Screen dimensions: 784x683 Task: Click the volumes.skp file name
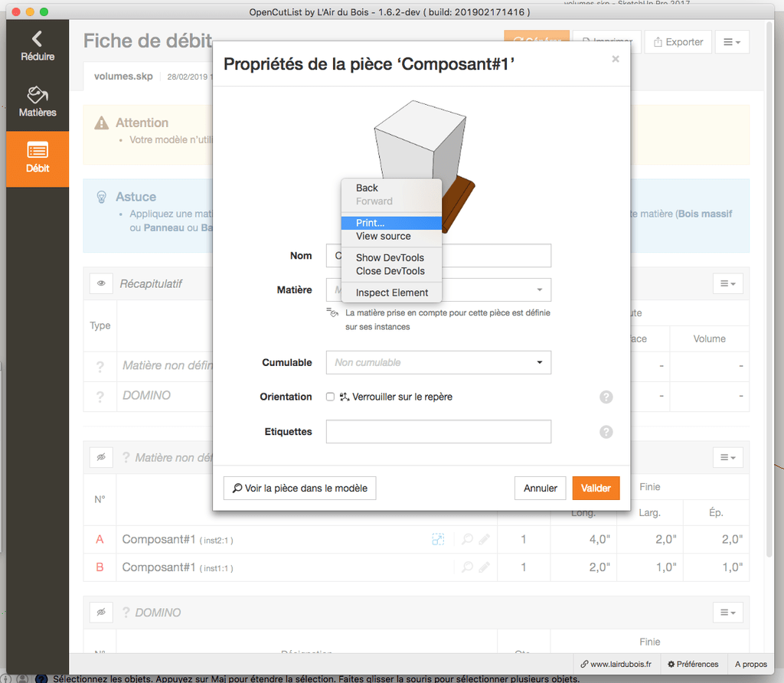pos(123,76)
